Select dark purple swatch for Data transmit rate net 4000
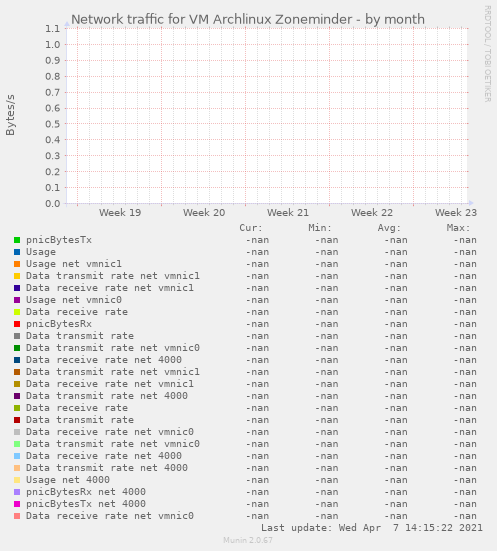Viewport: 497px width, 551px height. click(x=17, y=396)
